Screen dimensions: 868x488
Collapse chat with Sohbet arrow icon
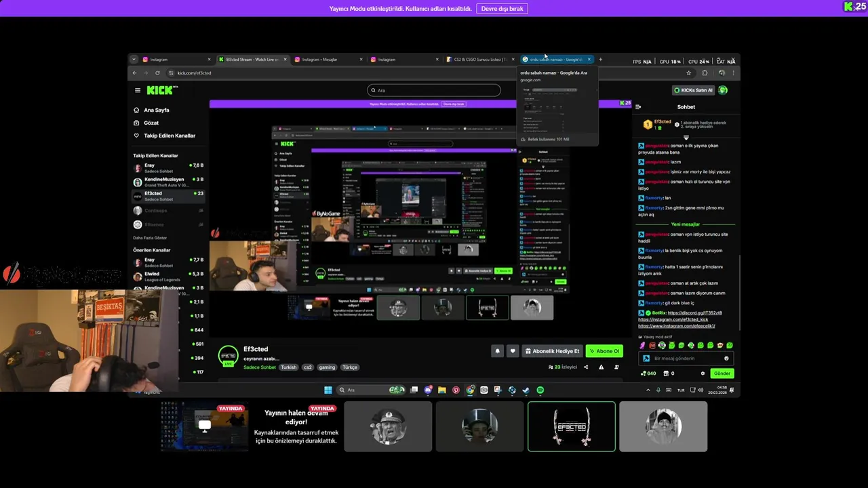pyautogui.click(x=638, y=106)
